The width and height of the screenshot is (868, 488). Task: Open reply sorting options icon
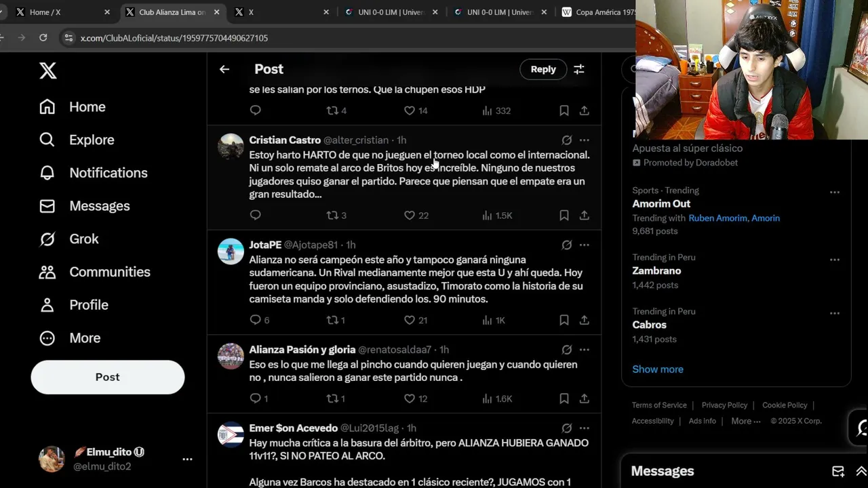(x=579, y=69)
